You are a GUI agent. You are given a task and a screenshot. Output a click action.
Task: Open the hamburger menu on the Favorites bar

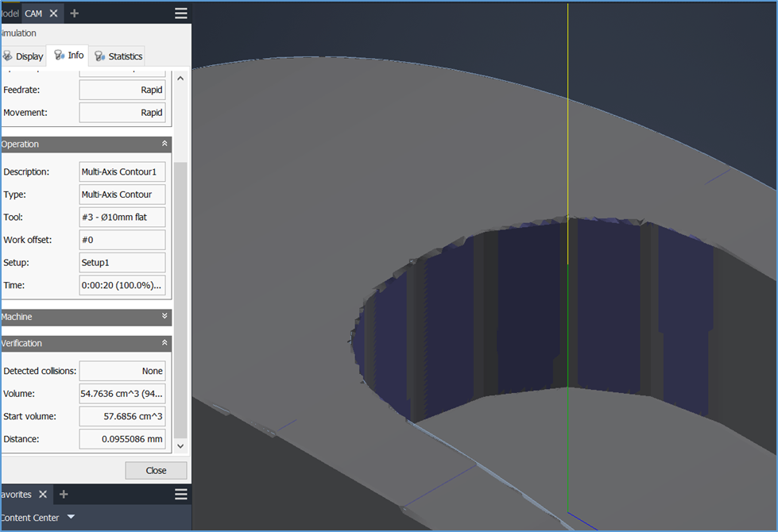[x=180, y=494]
